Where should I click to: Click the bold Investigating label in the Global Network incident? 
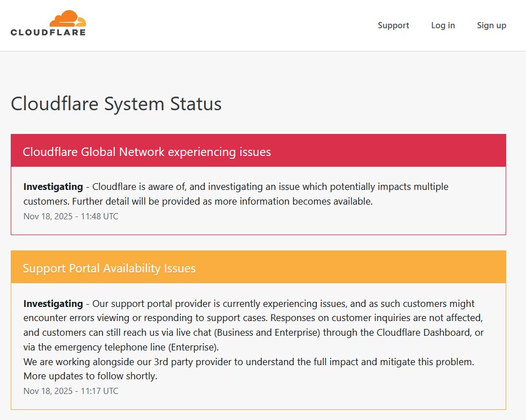[53, 187]
